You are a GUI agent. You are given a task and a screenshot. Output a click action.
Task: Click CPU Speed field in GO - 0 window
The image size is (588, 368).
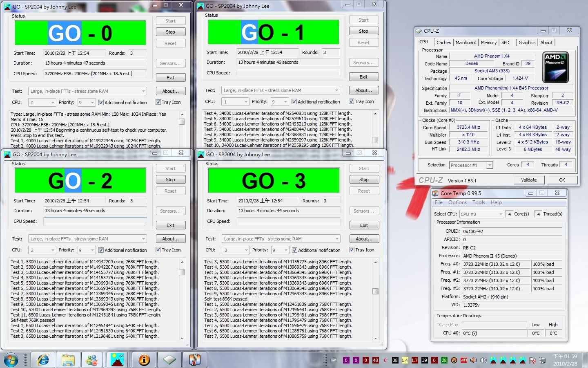(95, 74)
